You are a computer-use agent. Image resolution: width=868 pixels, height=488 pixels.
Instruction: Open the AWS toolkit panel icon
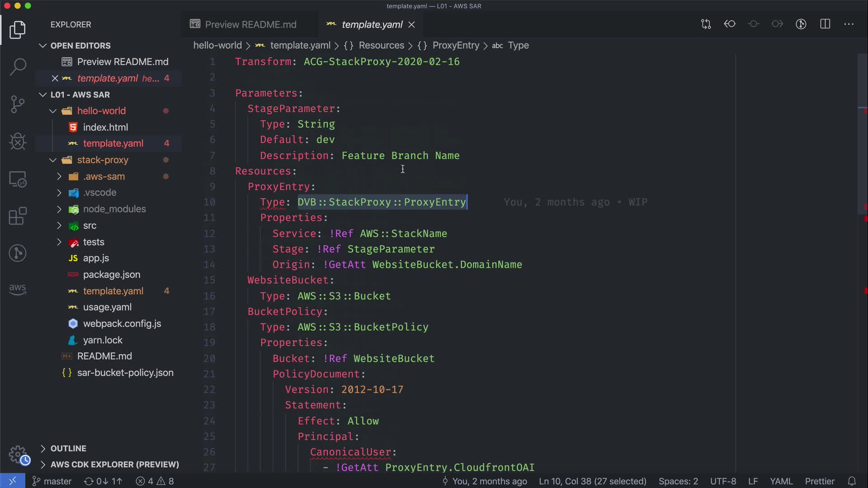click(x=18, y=289)
